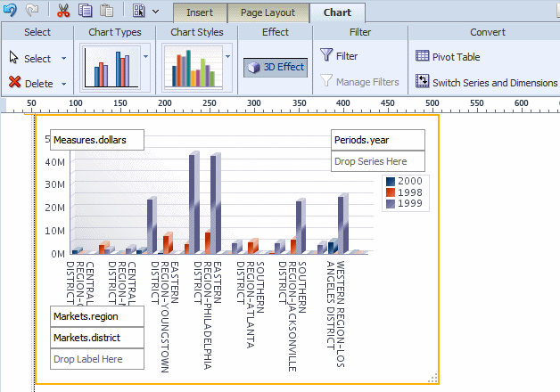The width and height of the screenshot is (560, 392).
Task: Click the Western Region-Los Angeles axis label
Action: coord(335,314)
